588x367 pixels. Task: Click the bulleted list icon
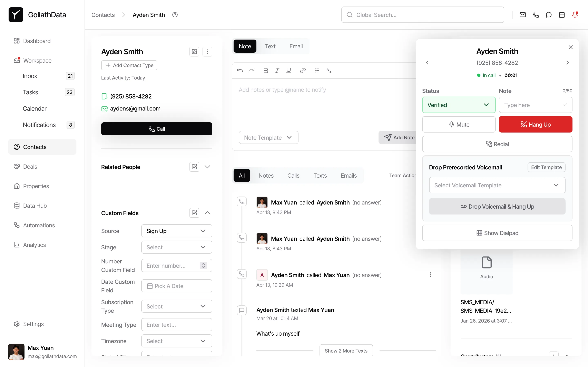tap(317, 71)
